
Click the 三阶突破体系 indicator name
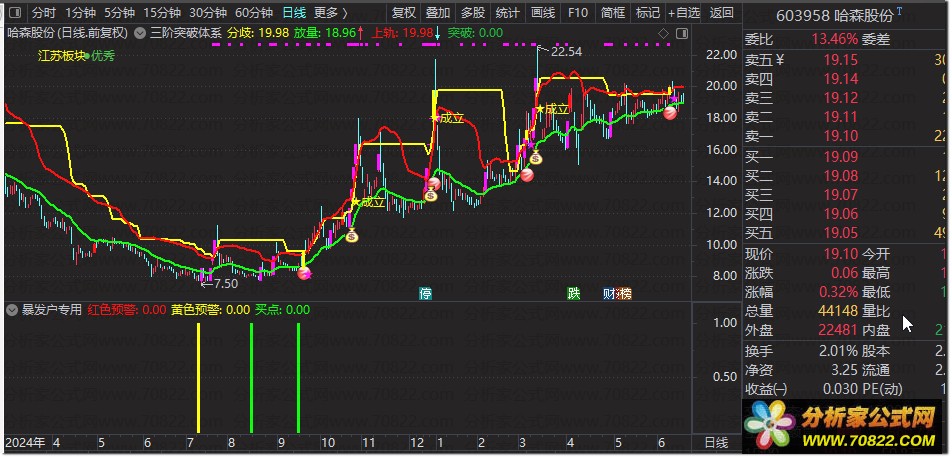(x=185, y=33)
